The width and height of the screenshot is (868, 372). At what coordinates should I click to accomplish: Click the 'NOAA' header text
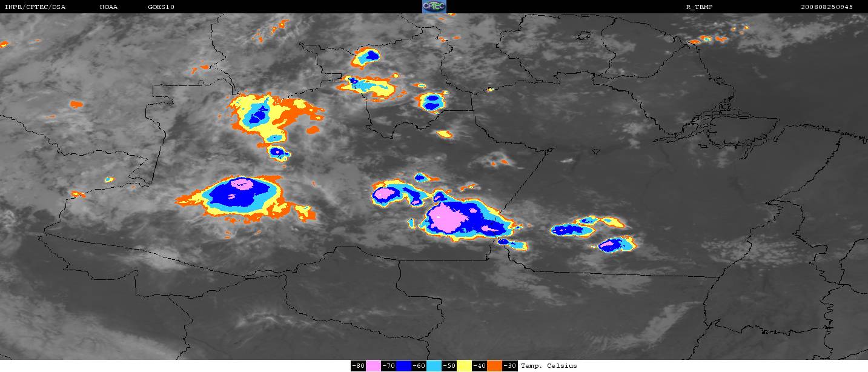108,7
